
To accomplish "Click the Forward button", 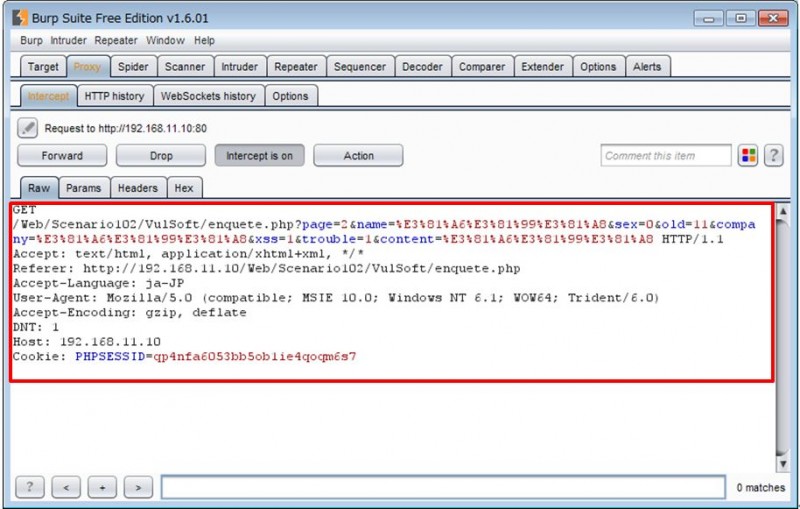I will pos(62,156).
